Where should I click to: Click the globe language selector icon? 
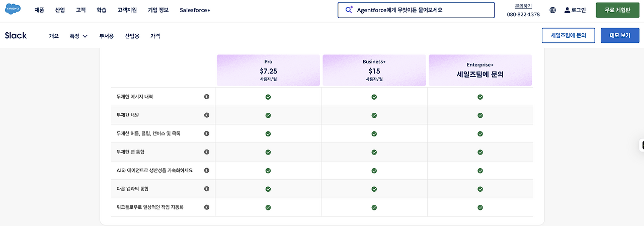pos(553,10)
